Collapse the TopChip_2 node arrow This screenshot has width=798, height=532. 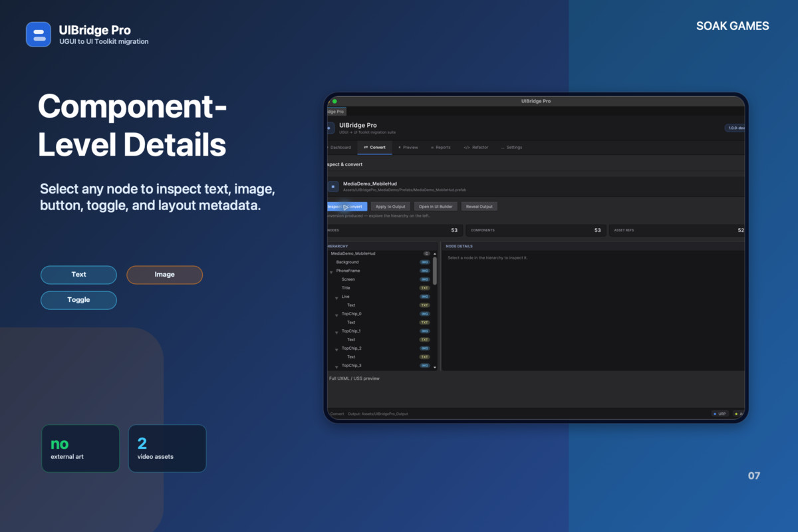(x=336, y=350)
